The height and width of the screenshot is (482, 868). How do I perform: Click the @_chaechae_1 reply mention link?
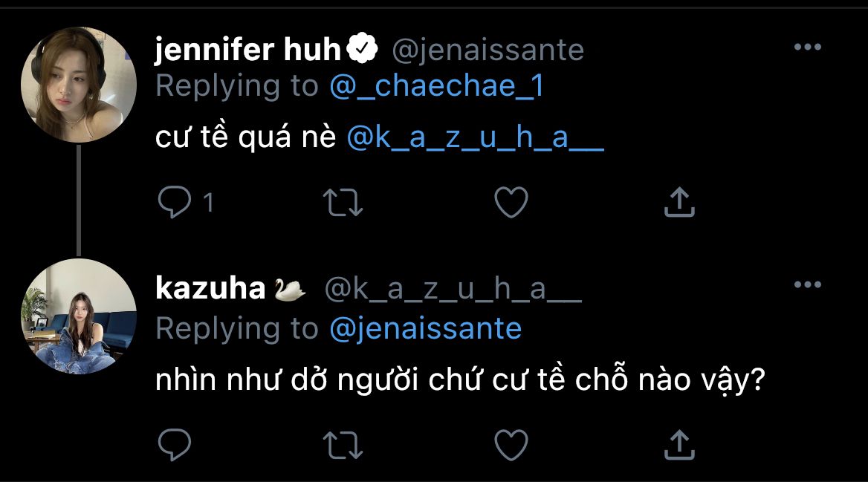(437, 87)
